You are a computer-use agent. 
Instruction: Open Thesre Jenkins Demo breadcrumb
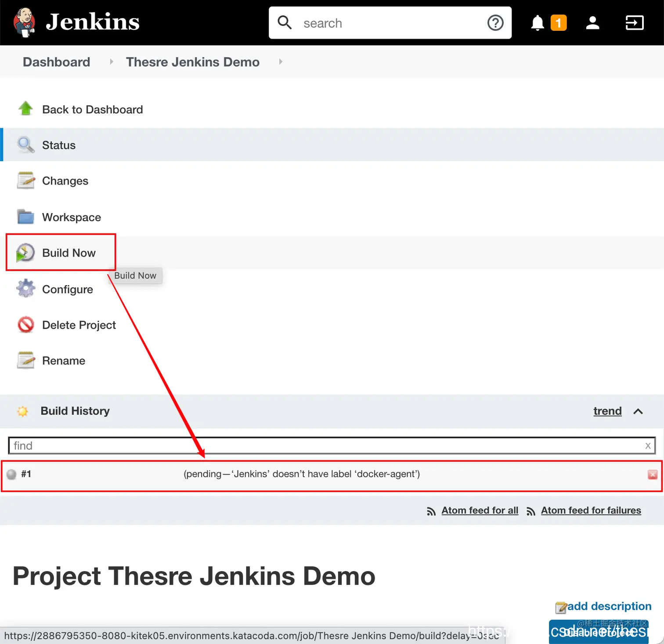pos(193,62)
